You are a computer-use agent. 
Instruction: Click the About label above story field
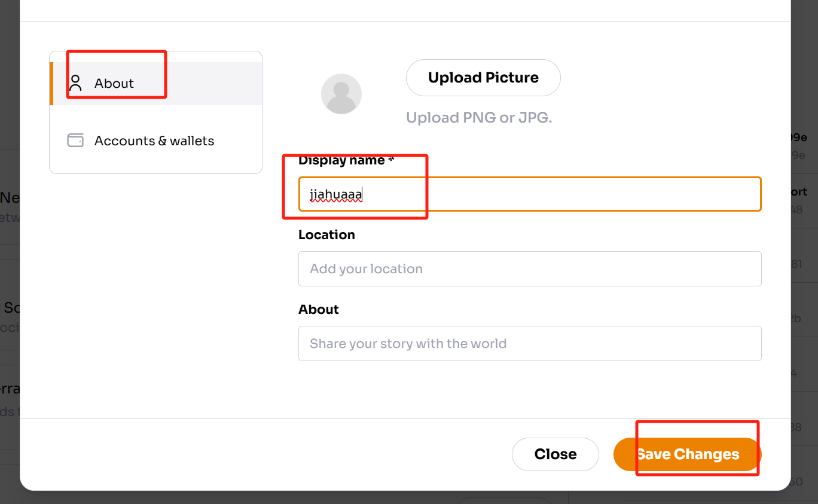point(319,310)
